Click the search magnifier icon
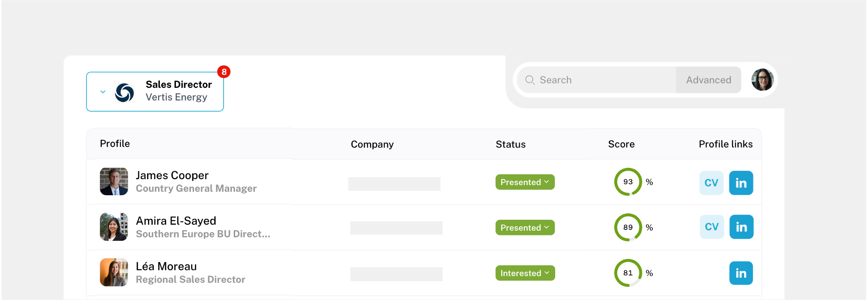This screenshot has height=300, width=868. click(x=530, y=80)
